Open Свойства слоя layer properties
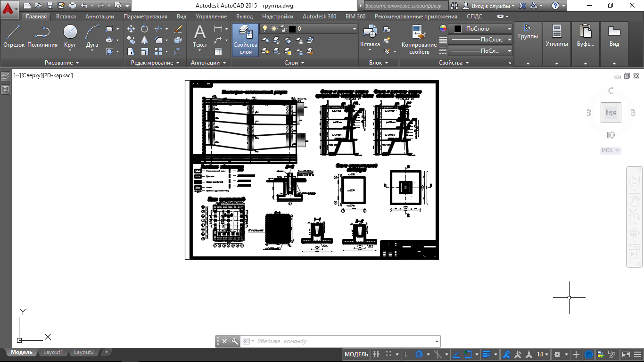The height and width of the screenshot is (362, 644). 245,40
